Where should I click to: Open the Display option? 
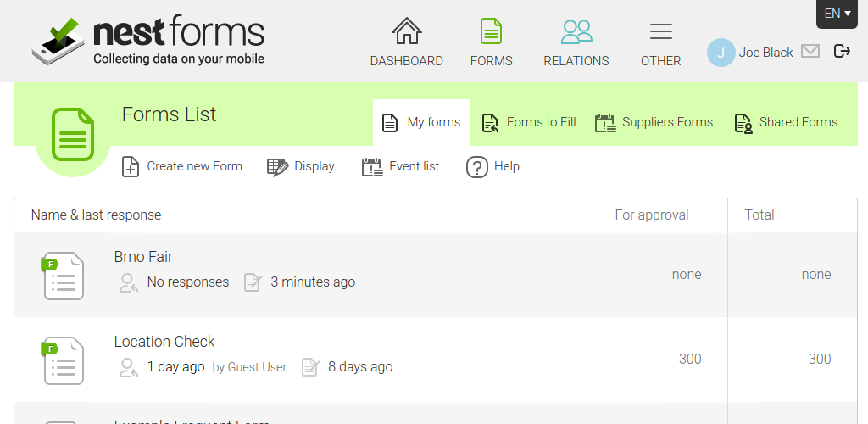coord(314,166)
